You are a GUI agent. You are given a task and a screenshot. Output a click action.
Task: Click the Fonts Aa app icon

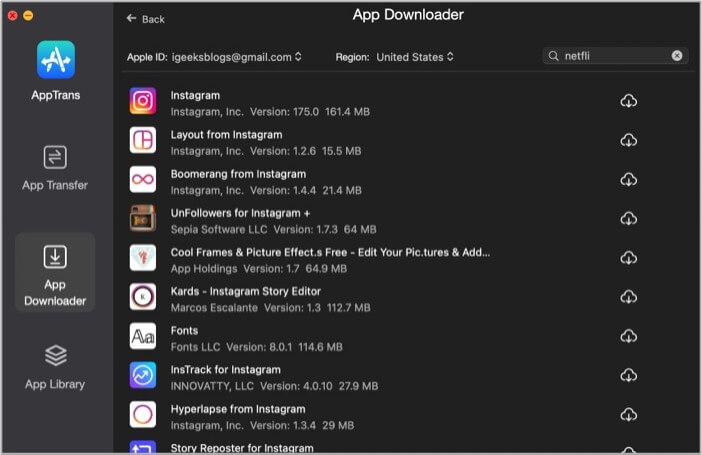143,336
